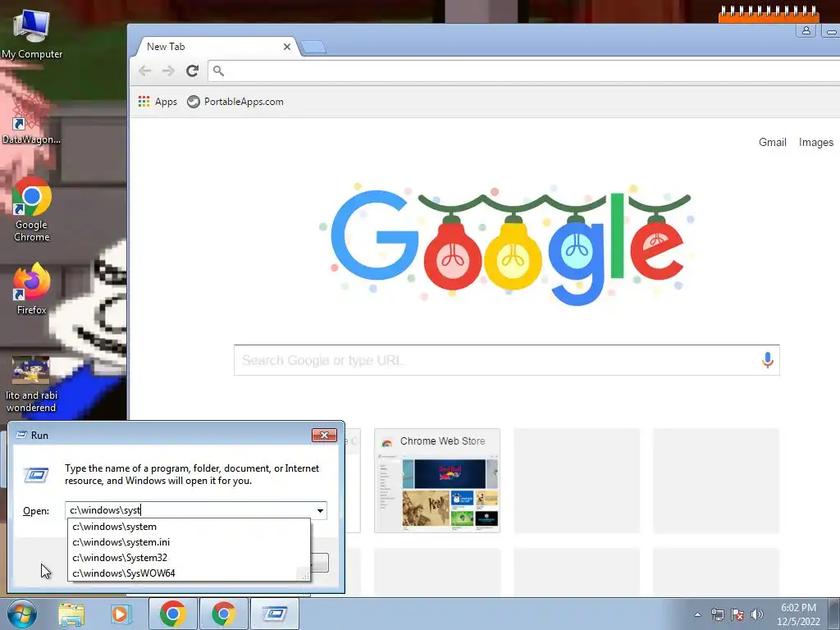Select the New Tab tab
The image size is (840, 630).
click(214, 47)
